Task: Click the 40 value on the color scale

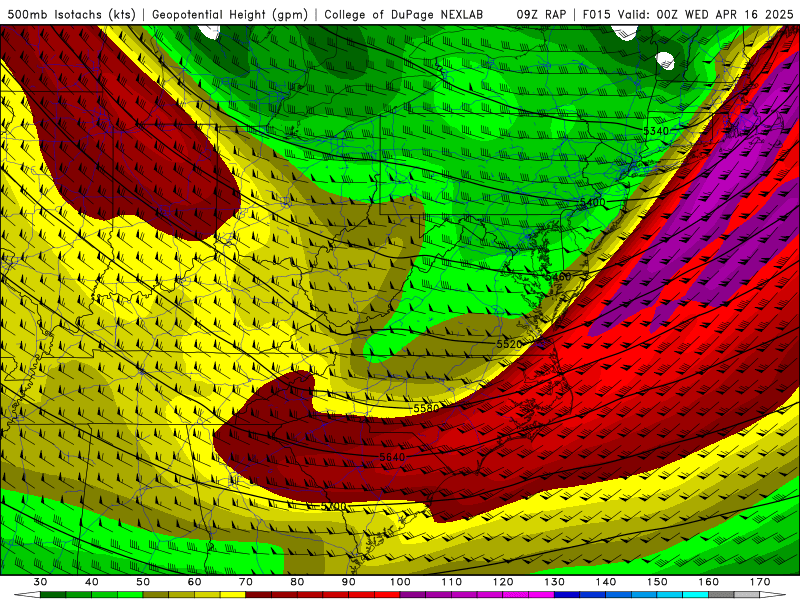Action: tap(91, 582)
